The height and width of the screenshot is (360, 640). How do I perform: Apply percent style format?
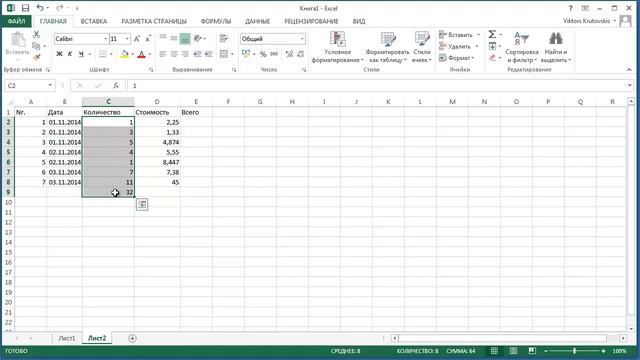263,54
